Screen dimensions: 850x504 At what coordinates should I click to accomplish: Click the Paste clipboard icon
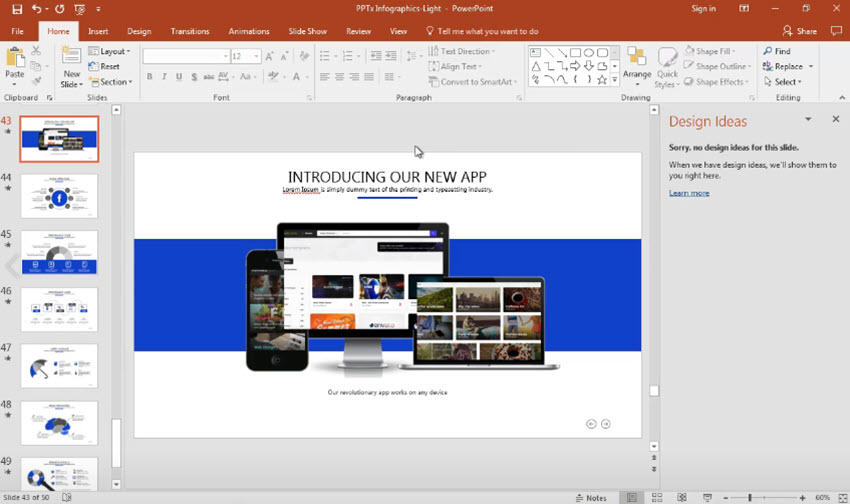click(x=15, y=57)
